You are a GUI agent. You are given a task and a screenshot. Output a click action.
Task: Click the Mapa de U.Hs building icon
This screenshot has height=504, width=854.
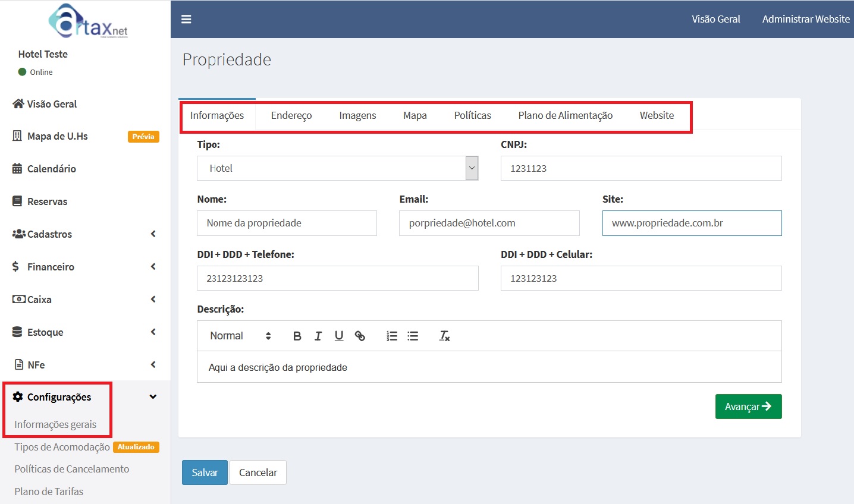click(x=17, y=136)
